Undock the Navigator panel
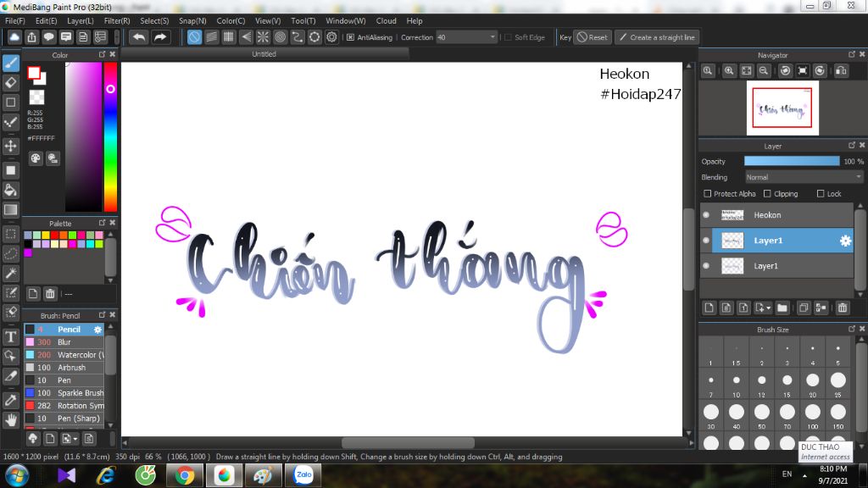Viewport: 868px width, 488px height. point(851,54)
